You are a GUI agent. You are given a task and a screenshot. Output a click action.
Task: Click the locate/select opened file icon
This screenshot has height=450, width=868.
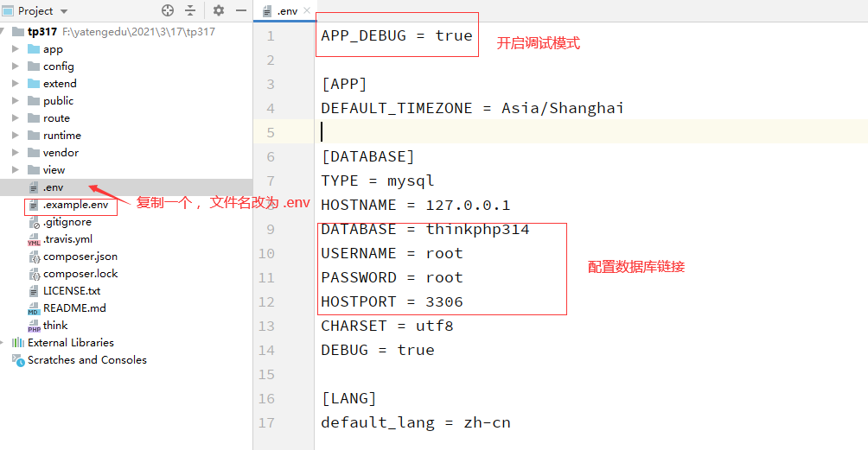168,10
